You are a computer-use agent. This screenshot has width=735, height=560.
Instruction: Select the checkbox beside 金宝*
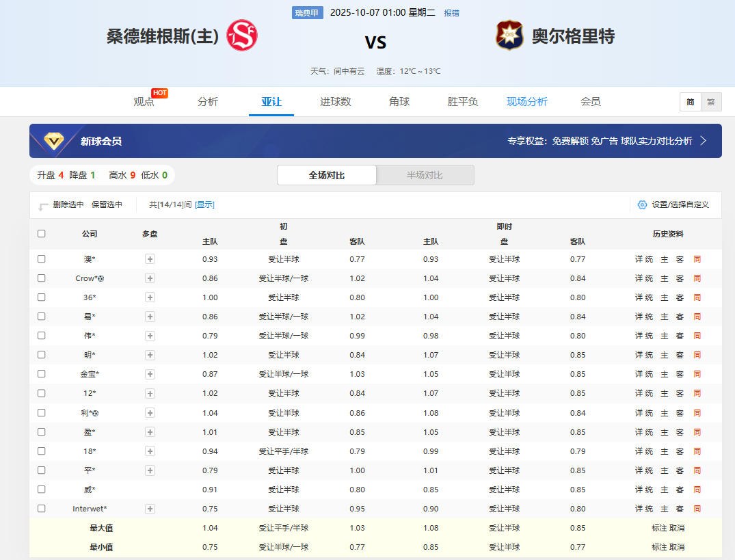[x=42, y=374]
